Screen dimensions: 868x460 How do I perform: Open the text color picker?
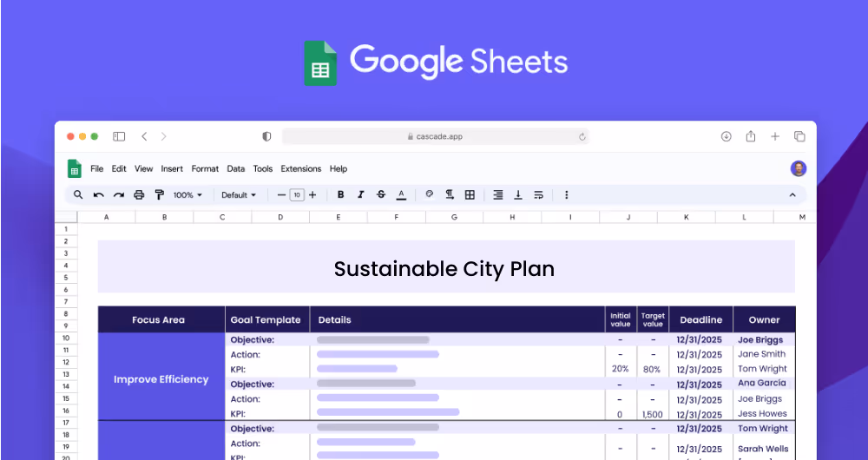pos(401,195)
